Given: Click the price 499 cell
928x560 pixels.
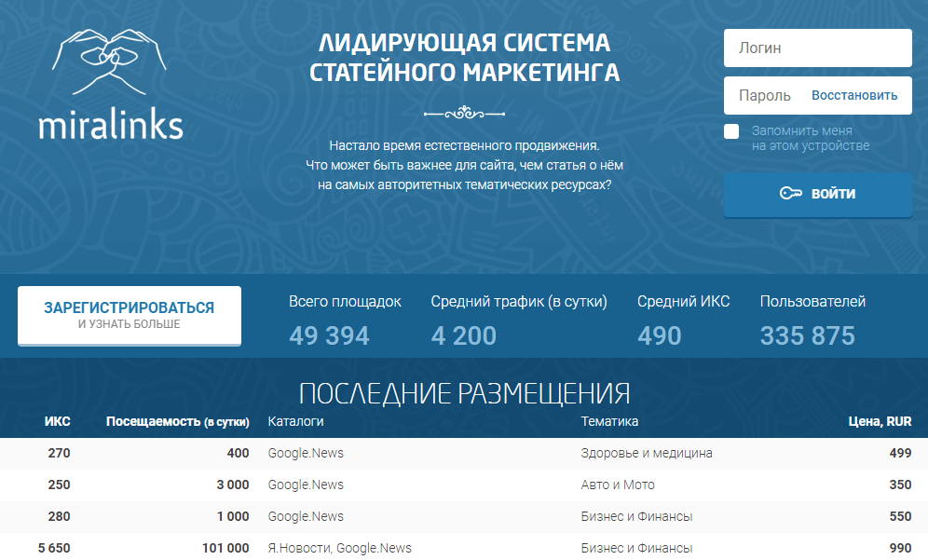Looking at the screenshot, I should coord(900,454).
